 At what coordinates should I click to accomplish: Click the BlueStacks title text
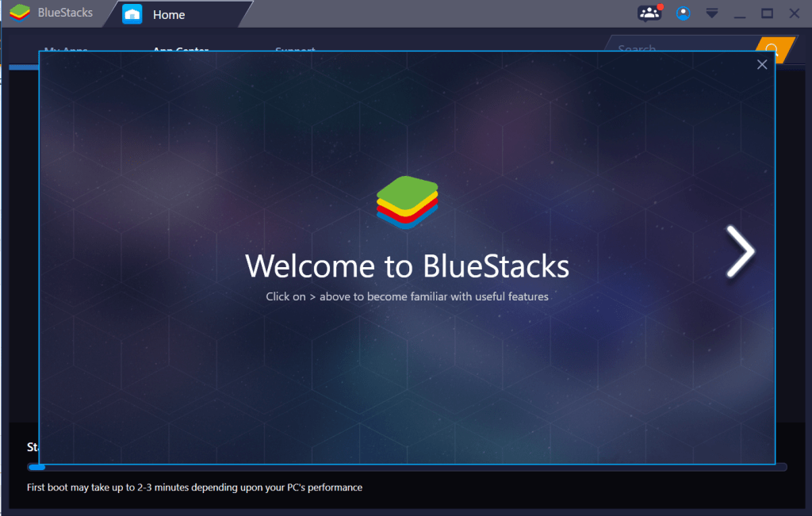[x=65, y=13]
